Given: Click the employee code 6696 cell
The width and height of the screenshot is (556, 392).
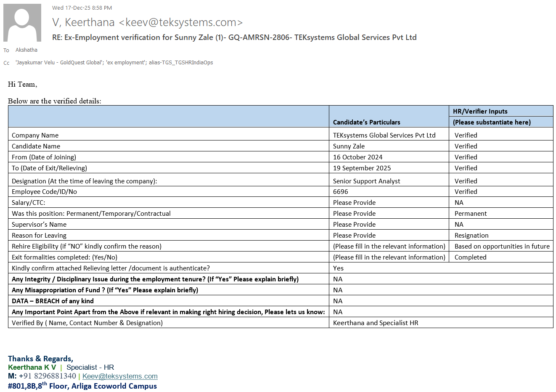Looking at the screenshot, I should click(340, 192).
